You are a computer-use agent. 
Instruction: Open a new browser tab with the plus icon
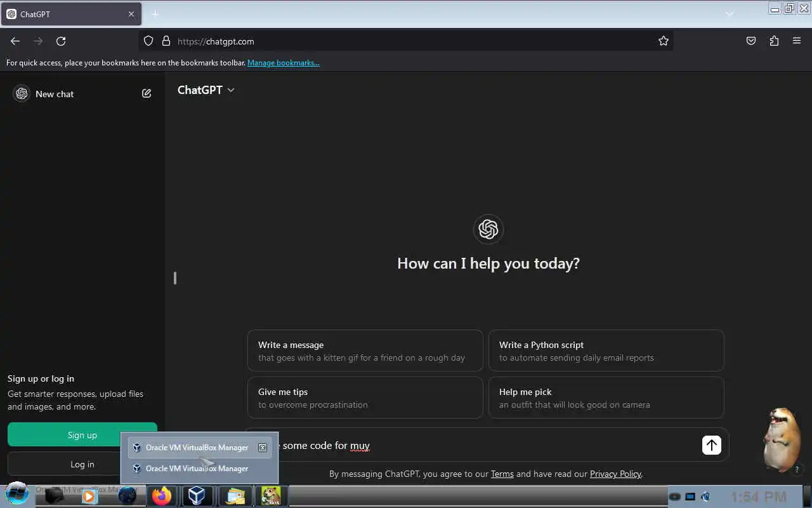point(155,14)
